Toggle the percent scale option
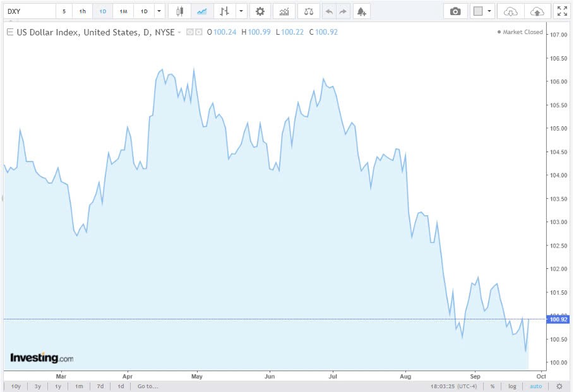Viewport: 574px width, 392px height. 492,386
